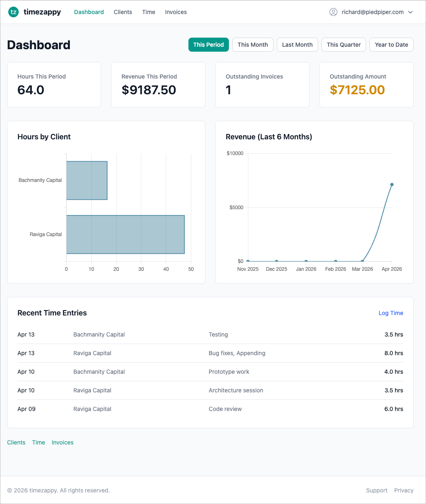
Task: Click the timezappy tz logo icon
Action: (x=14, y=12)
